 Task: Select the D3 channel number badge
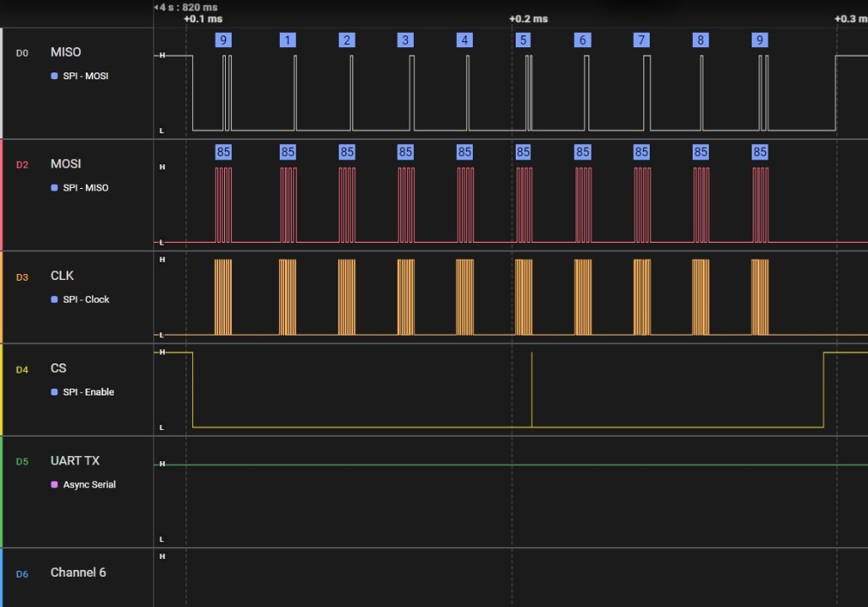tap(22, 277)
